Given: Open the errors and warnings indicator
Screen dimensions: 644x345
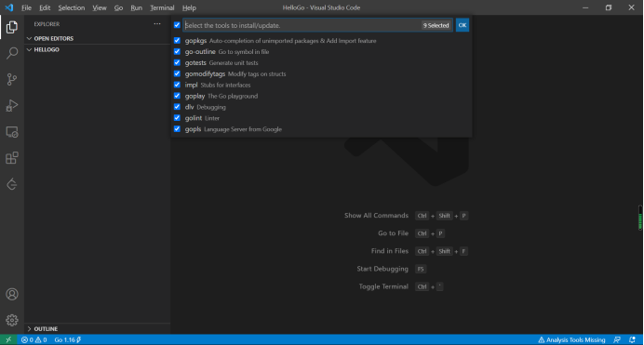Looking at the screenshot, I should 34,339.
